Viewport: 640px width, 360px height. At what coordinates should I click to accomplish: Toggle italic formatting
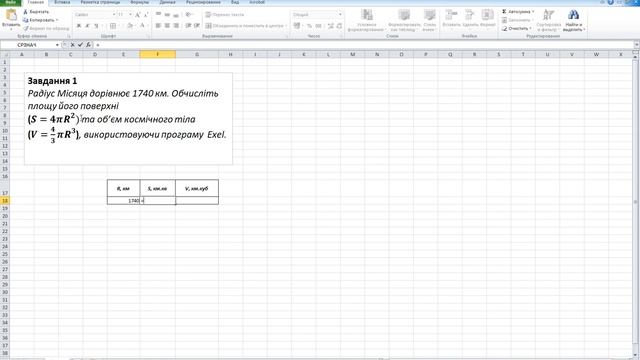87,26
